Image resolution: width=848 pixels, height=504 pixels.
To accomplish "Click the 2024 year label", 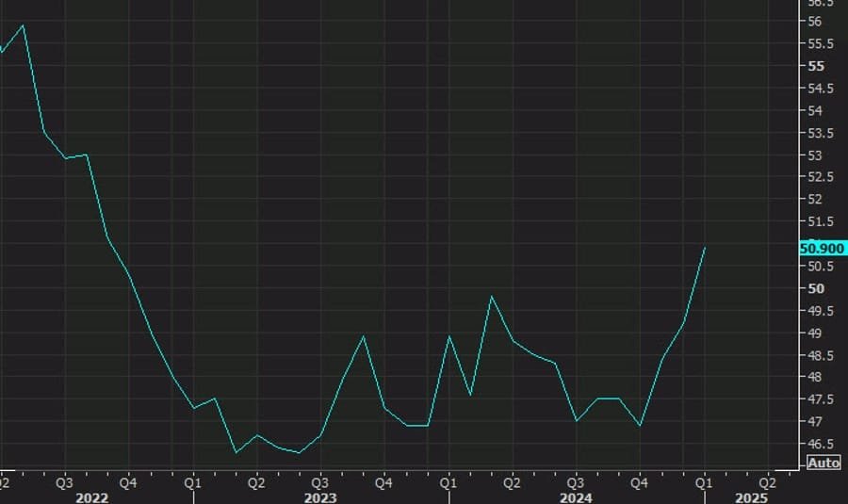I will pyautogui.click(x=577, y=496).
